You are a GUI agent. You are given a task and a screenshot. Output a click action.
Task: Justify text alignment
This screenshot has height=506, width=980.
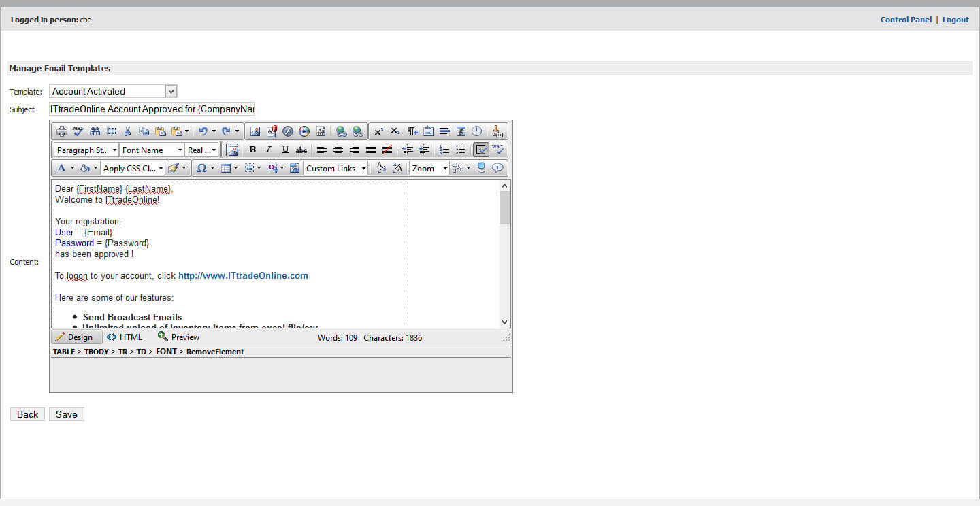coord(371,150)
